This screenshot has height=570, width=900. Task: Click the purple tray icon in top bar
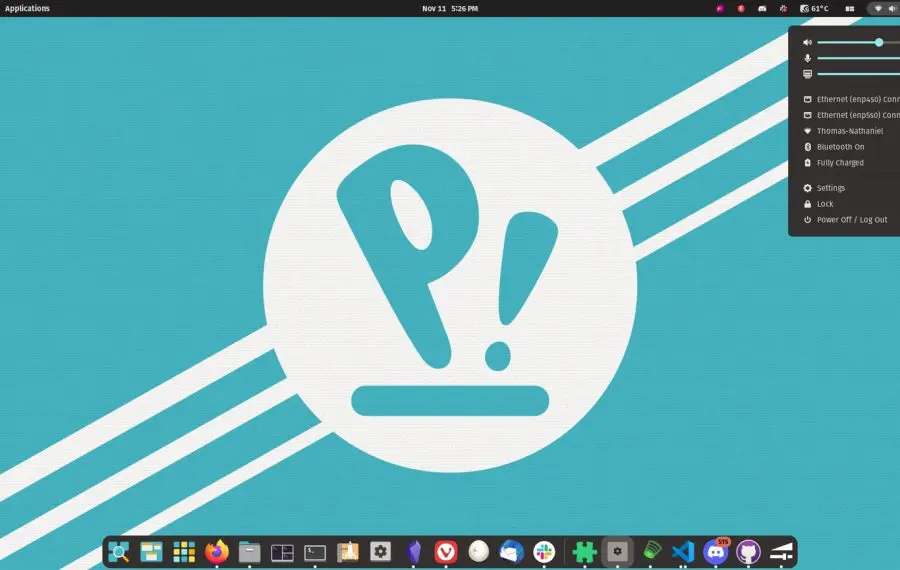tap(720, 9)
